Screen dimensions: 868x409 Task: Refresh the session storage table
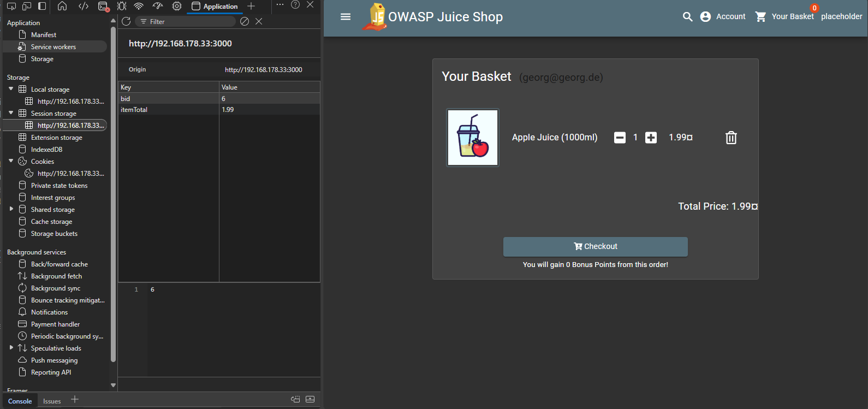tap(126, 21)
